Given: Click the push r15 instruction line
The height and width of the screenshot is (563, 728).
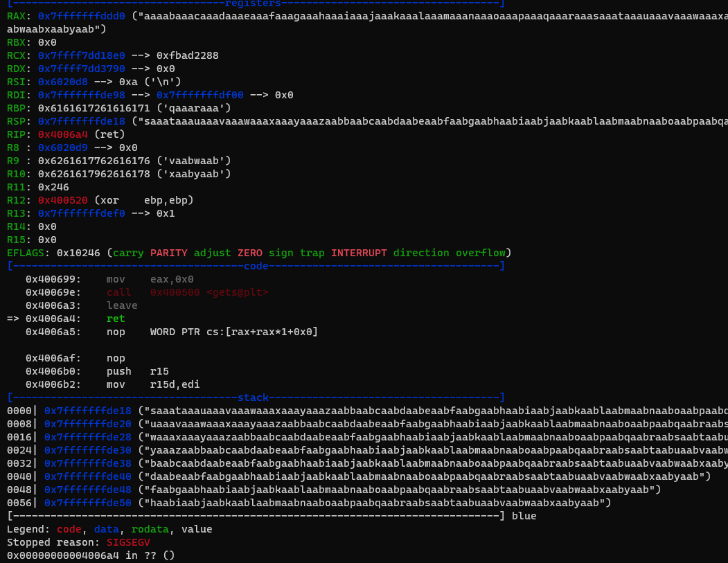Looking at the screenshot, I should click(x=137, y=372).
